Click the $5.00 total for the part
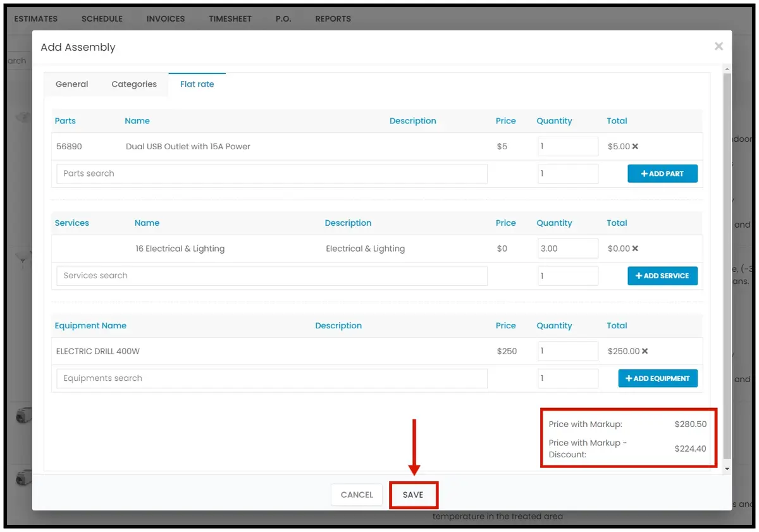The height and width of the screenshot is (532, 759). pyautogui.click(x=619, y=147)
